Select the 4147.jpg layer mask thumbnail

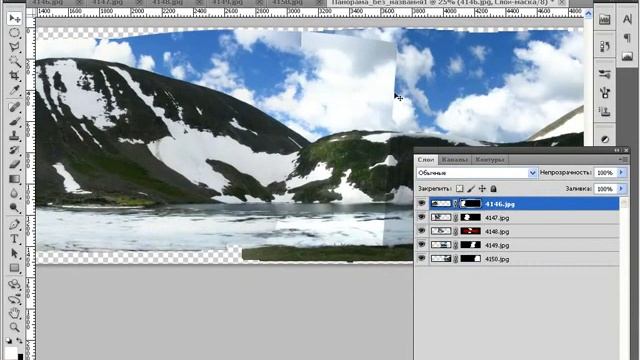click(471, 217)
